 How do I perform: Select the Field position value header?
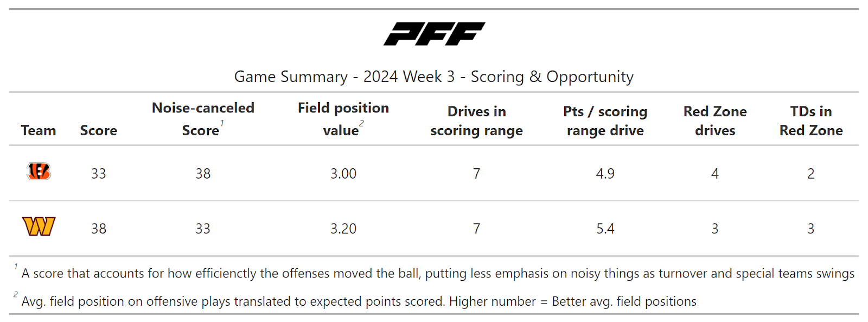pos(343,119)
